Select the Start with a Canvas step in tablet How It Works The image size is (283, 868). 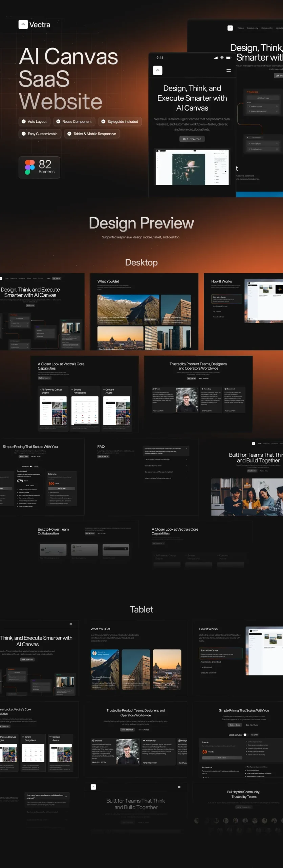coord(220,653)
